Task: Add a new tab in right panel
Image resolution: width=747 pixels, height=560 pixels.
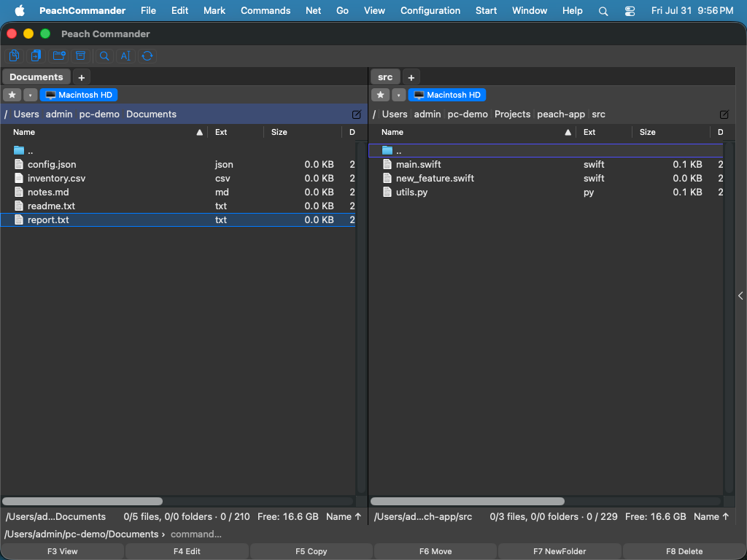Action: (x=411, y=77)
